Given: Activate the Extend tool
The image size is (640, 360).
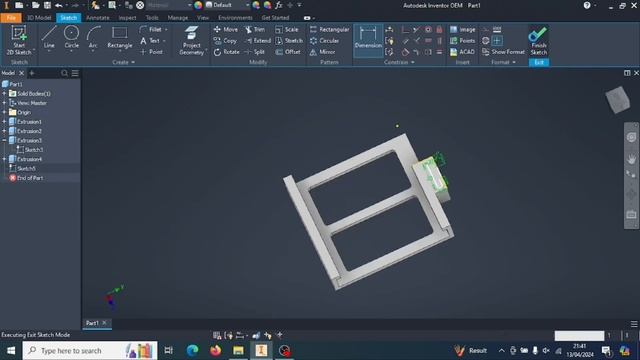Looking at the screenshot, I should tap(258, 41).
